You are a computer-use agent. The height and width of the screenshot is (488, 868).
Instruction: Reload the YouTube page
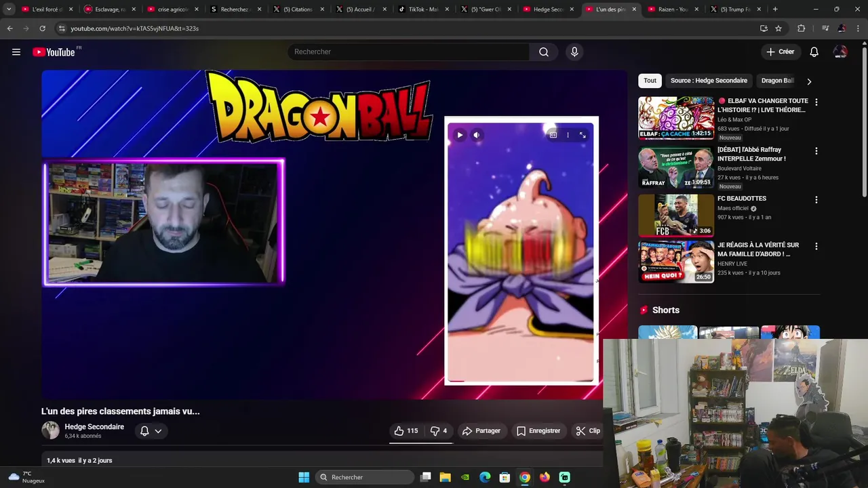(x=42, y=28)
